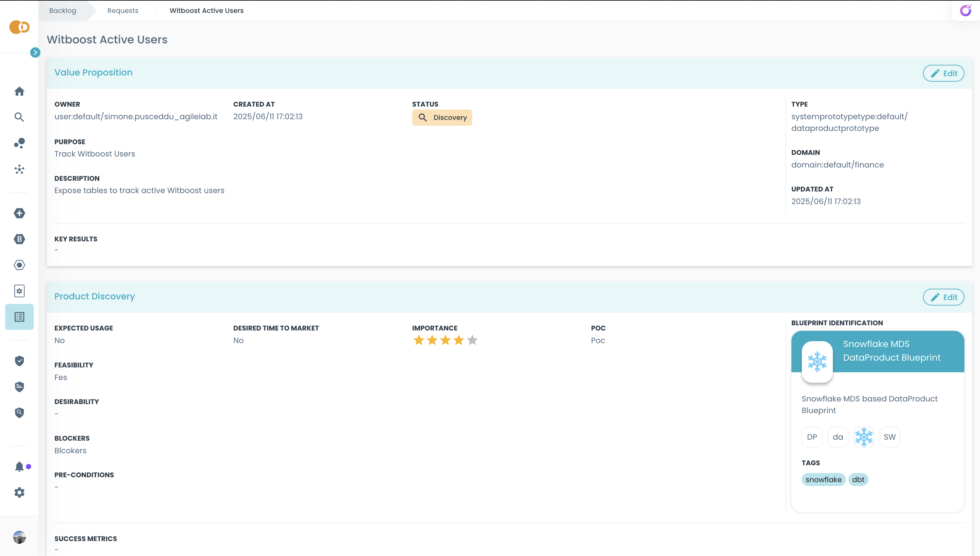Open the notifications bell icon

click(x=19, y=466)
